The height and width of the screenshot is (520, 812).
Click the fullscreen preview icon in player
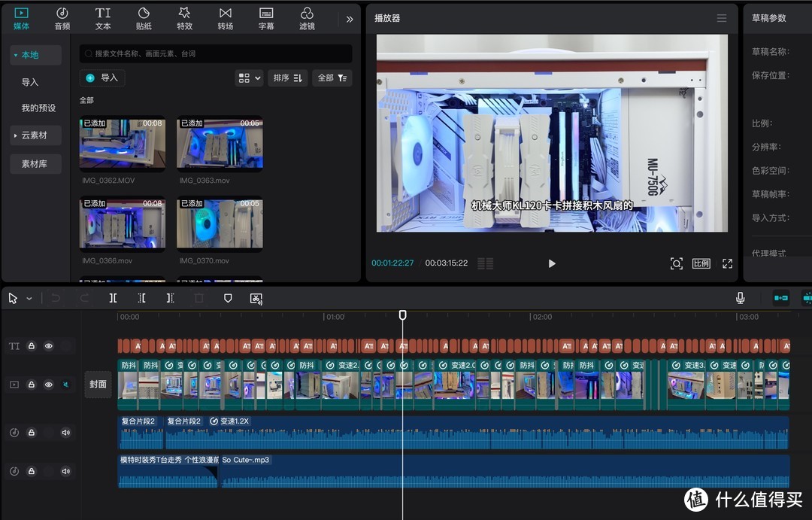[727, 263]
